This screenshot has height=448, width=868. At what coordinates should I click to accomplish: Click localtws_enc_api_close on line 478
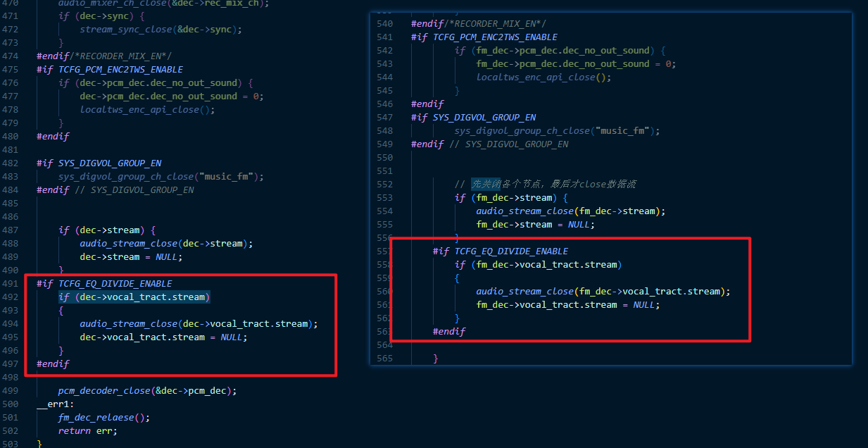pyautogui.click(x=139, y=109)
